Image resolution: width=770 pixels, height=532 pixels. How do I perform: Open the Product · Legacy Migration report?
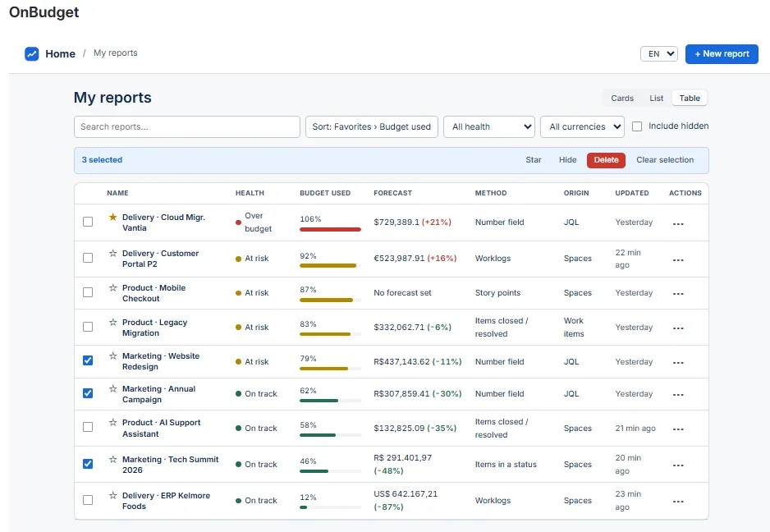154,328
